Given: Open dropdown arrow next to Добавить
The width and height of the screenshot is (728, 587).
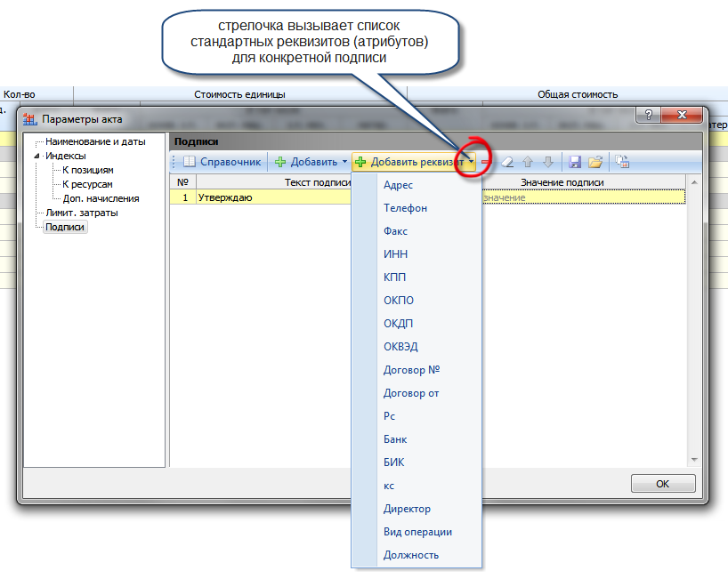Looking at the screenshot, I should [x=345, y=162].
